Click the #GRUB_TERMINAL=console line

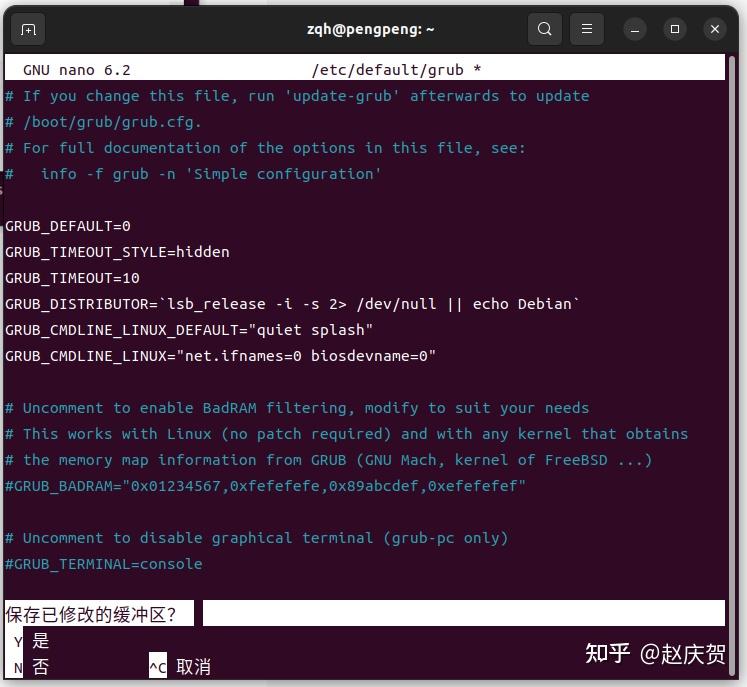tap(104, 564)
